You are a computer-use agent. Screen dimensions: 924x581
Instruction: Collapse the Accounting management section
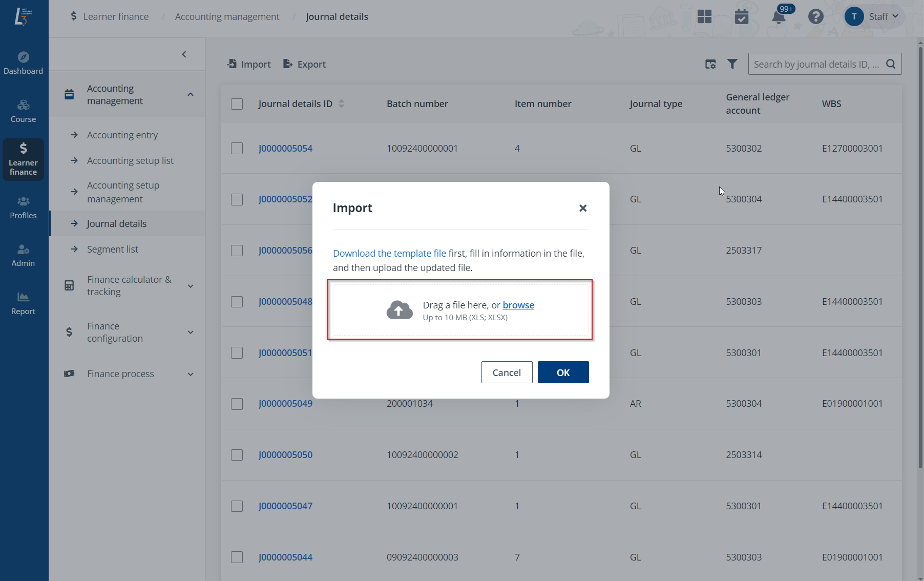[x=191, y=95]
